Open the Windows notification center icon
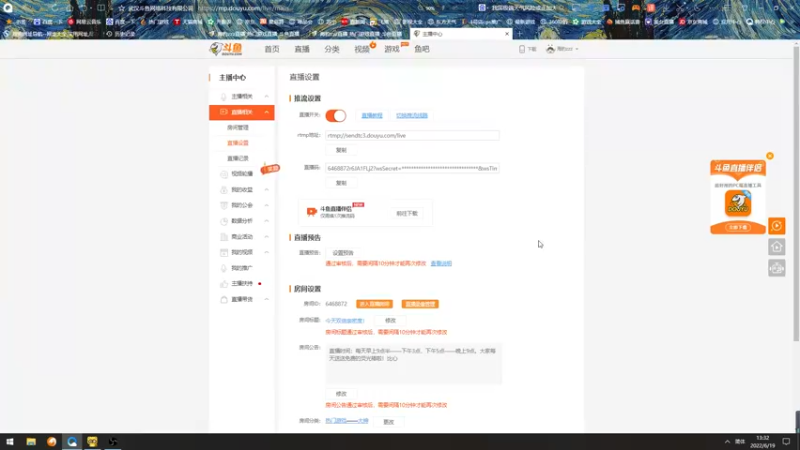 (x=786, y=442)
